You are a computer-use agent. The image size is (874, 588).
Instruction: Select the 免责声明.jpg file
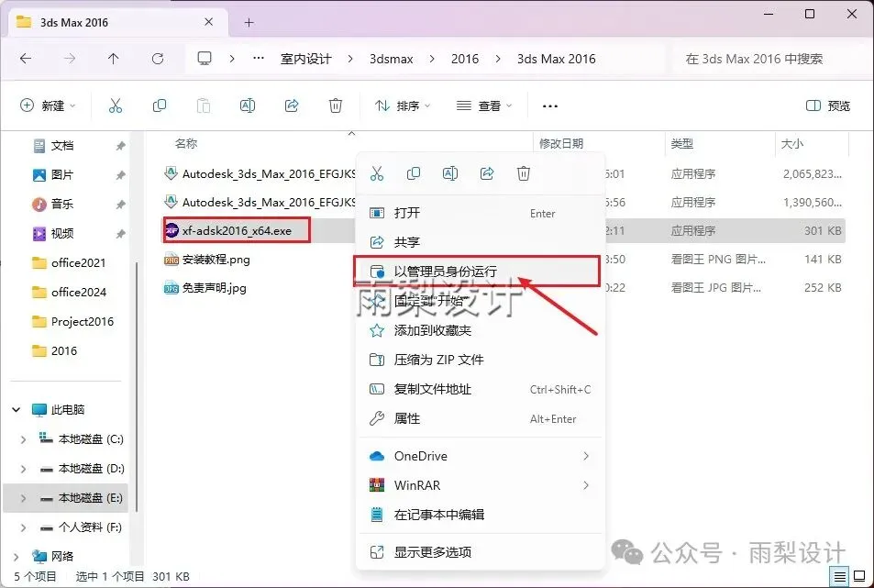pyautogui.click(x=214, y=288)
